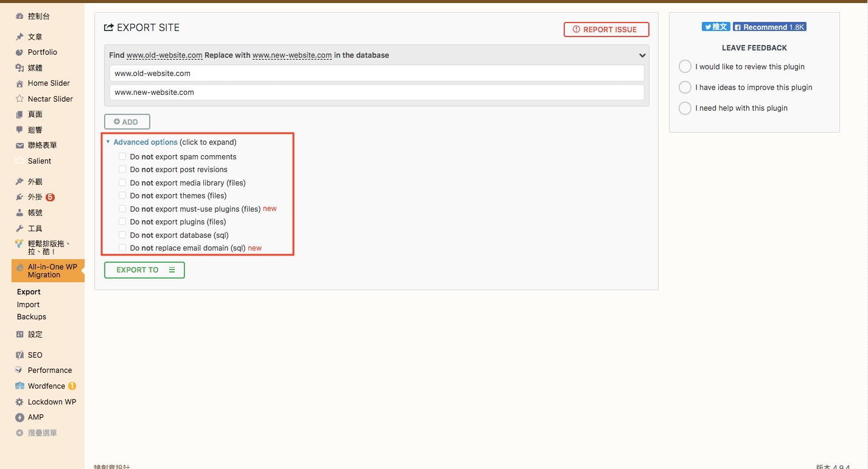Tick Do not export themes option
The image size is (868, 469).
122,195
